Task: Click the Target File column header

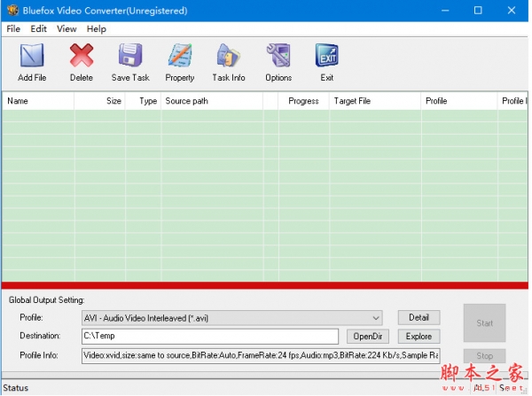Action: pyautogui.click(x=375, y=101)
